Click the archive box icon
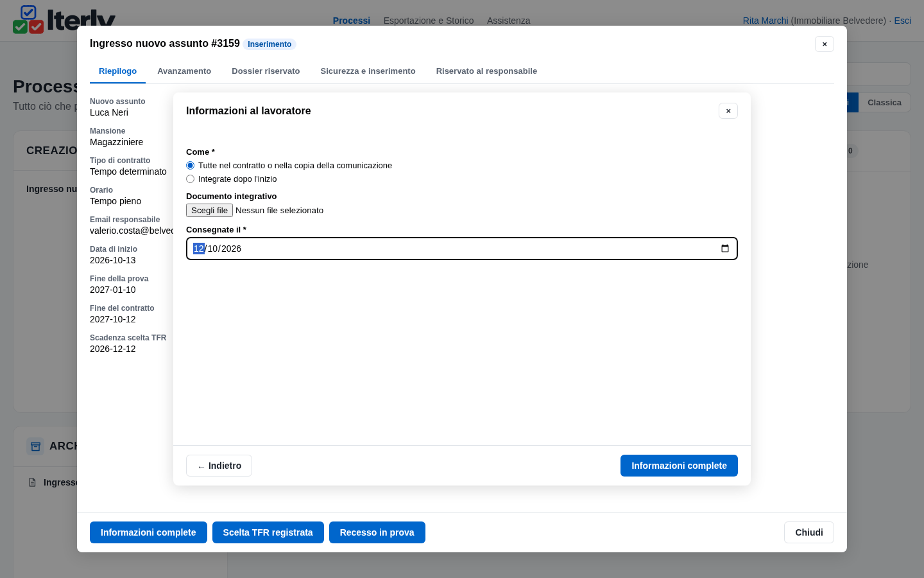The image size is (924, 578). (35, 446)
